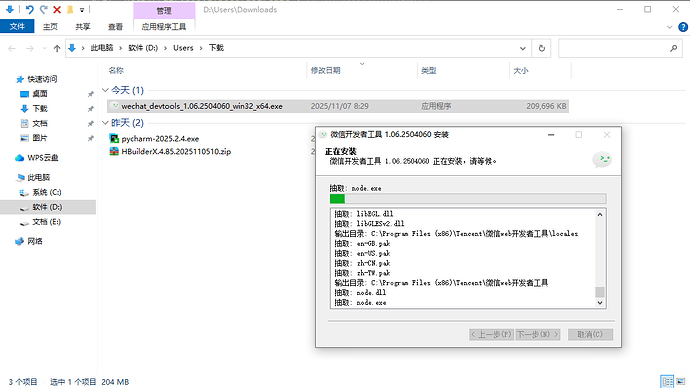Screen dimensions: 690x388
Task: Click the 上一步(P) button in installer
Action: (491, 334)
